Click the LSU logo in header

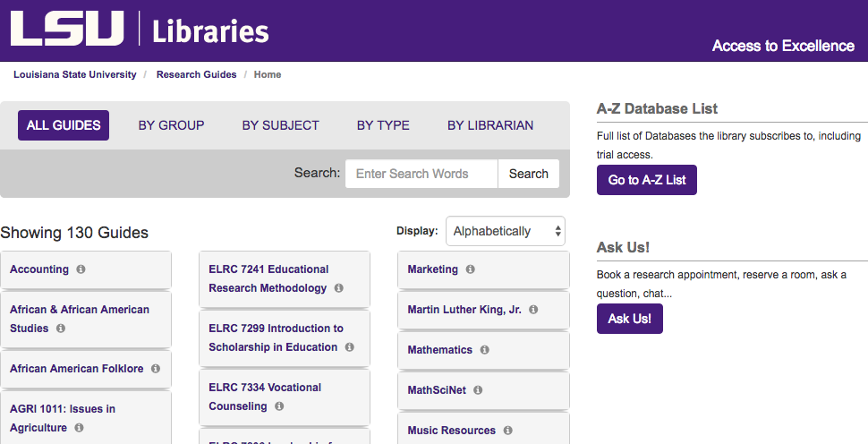click(x=67, y=29)
